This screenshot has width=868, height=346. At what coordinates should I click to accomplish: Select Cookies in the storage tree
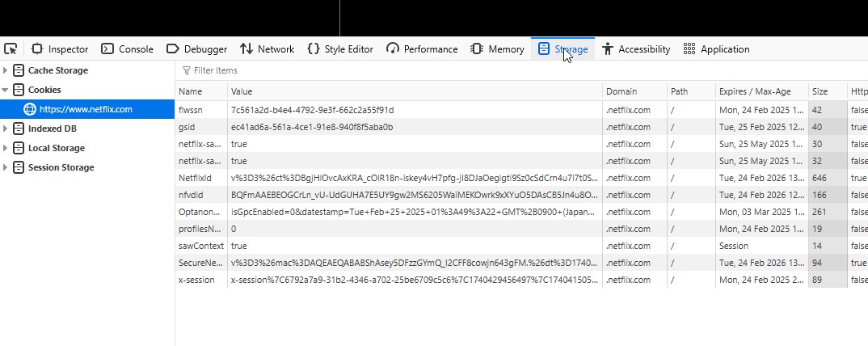[x=44, y=90]
